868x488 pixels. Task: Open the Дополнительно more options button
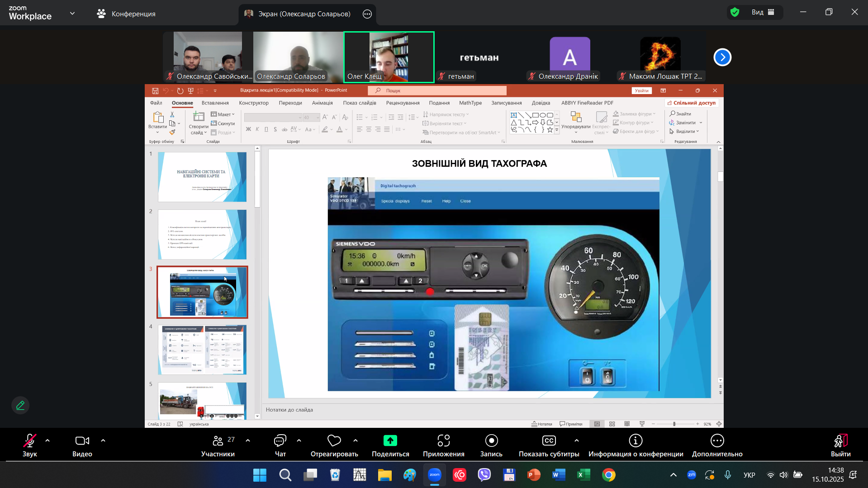point(717,441)
